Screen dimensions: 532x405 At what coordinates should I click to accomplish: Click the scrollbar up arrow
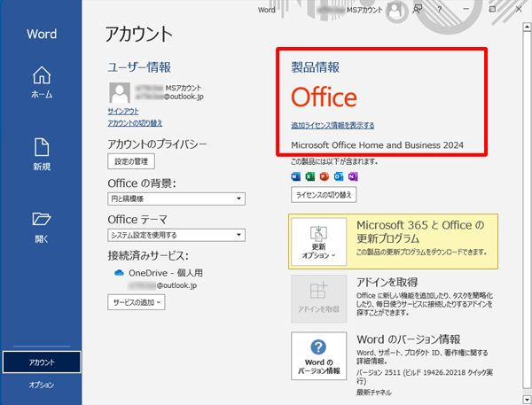tap(527, 27)
